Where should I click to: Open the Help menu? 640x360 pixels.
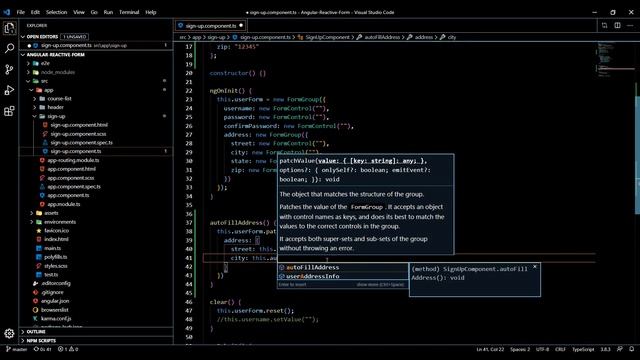(x=151, y=12)
